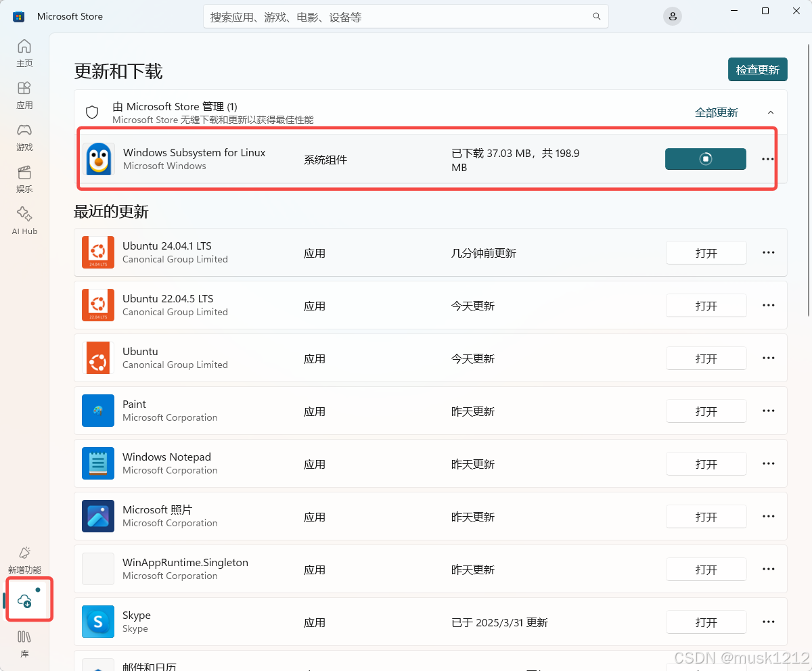Open more options for Ubuntu 24.04.1 LTS
Screen dimensions: 812x671
(x=768, y=252)
